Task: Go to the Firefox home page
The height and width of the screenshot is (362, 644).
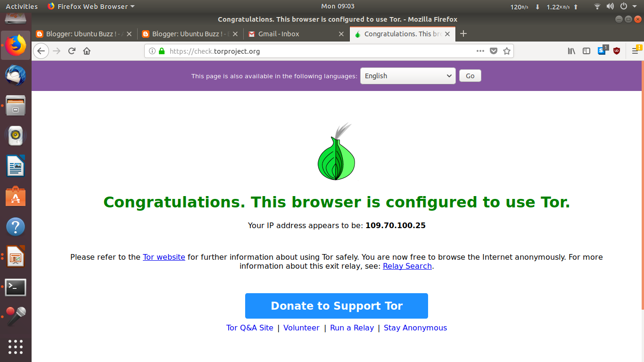Action: tap(87, 51)
